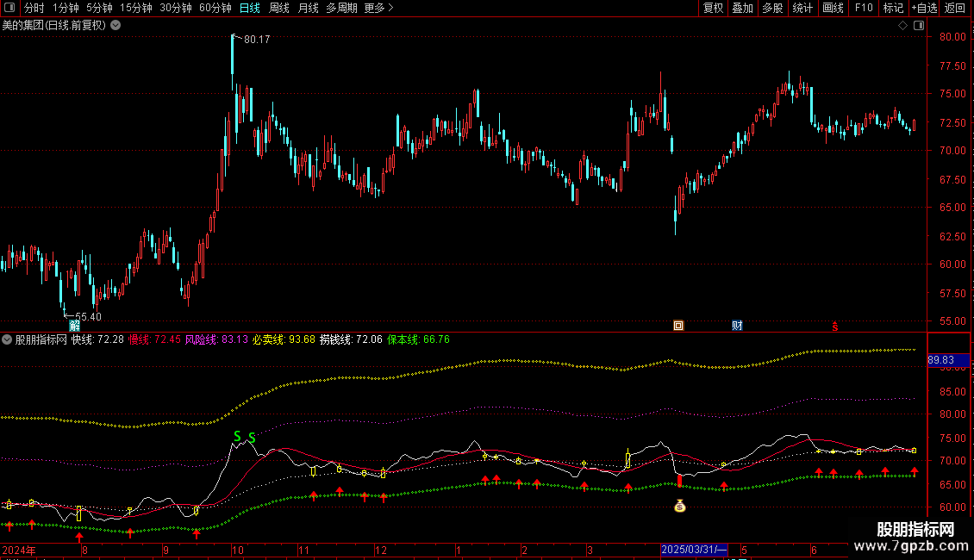Switch to the 月线 monthly chart
Viewport: 974px width, 560px height.
(x=308, y=8)
